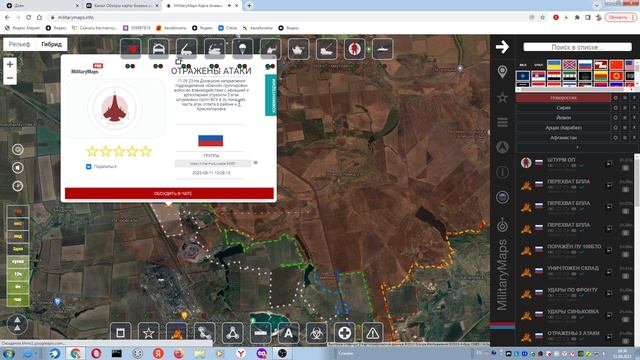
Task: Click the explosion fire bottom toolbar icon
Action: pyautogui.click(x=176, y=333)
